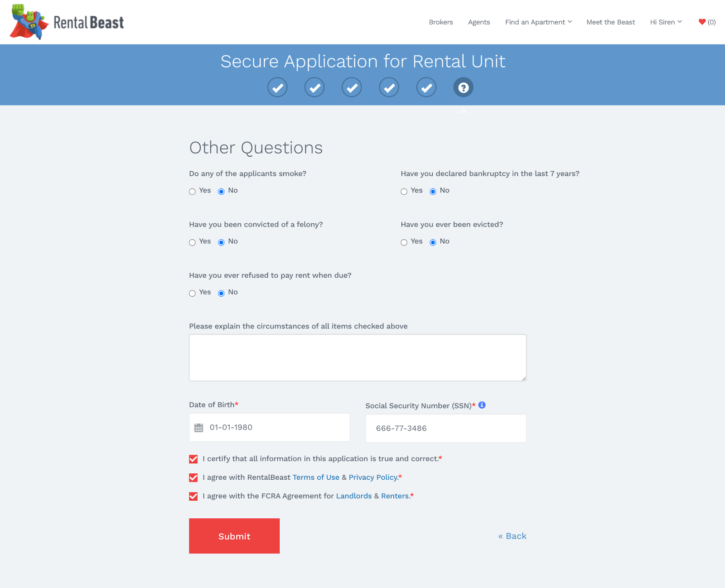725x588 pixels.
Task: Expand the Find an Apartment dropdown
Action: [x=538, y=22]
